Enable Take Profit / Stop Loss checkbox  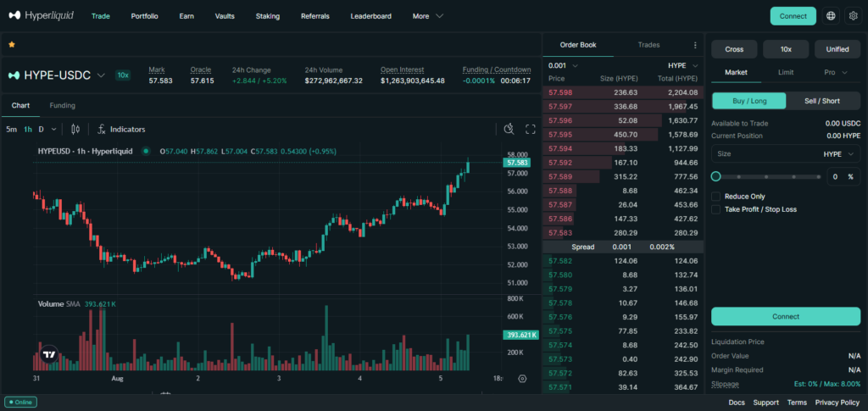point(715,209)
